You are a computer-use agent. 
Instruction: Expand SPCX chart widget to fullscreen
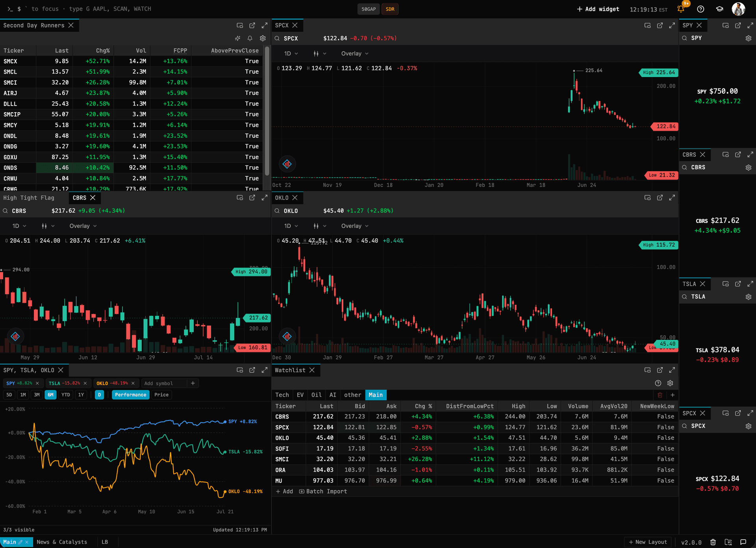(x=672, y=25)
